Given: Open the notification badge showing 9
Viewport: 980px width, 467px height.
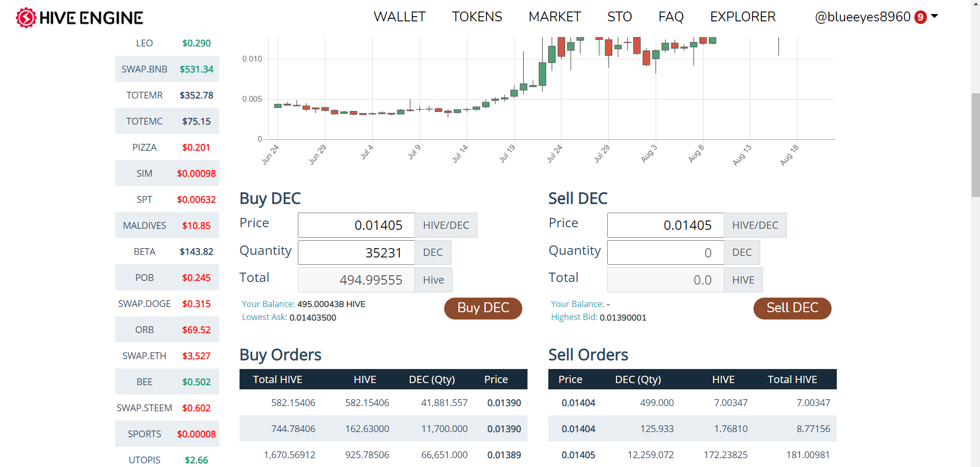Looking at the screenshot, I should [920, 17].
